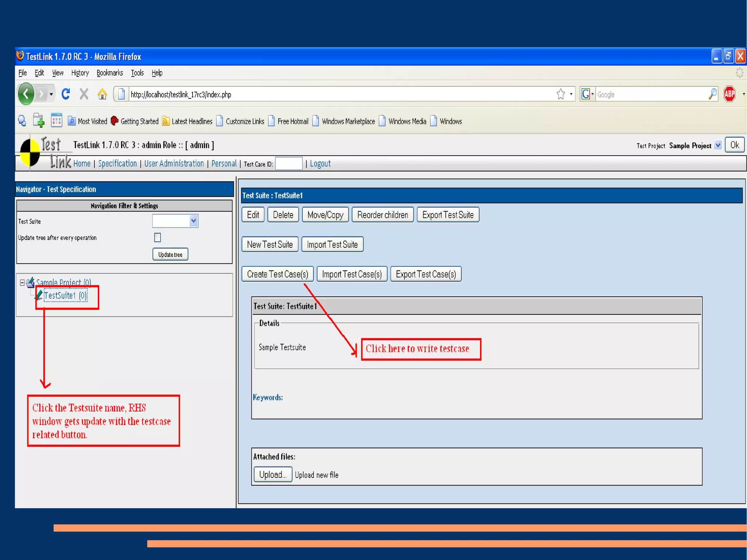This screenshot has height=560, width=747.
Task: Open the Getting Started bookmark
Action: pyautogui.click(x=135, y=121)
